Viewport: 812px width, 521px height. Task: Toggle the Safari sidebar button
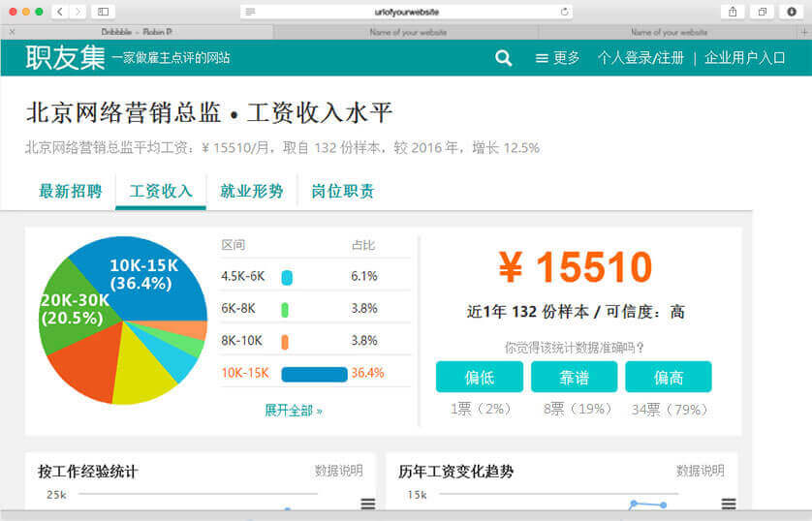tap(103, 12)
